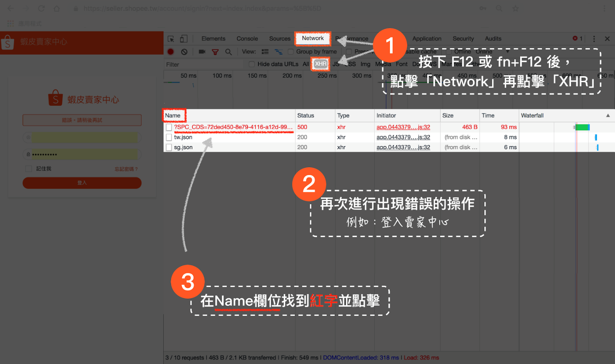The image size is (615, 364).
Task: Open the Console tab
Action: (247, 39)
